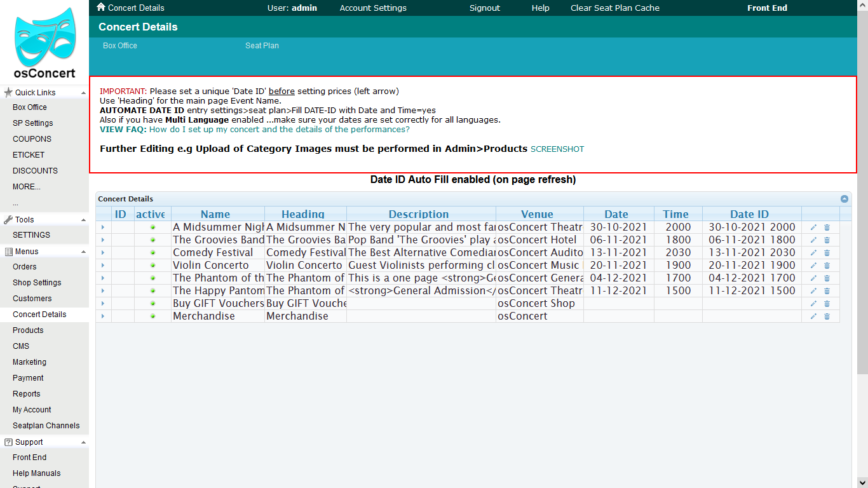Toggle active status dot for Comedy Festival
The height and width of the screenshot is (488, 868).
153,253
